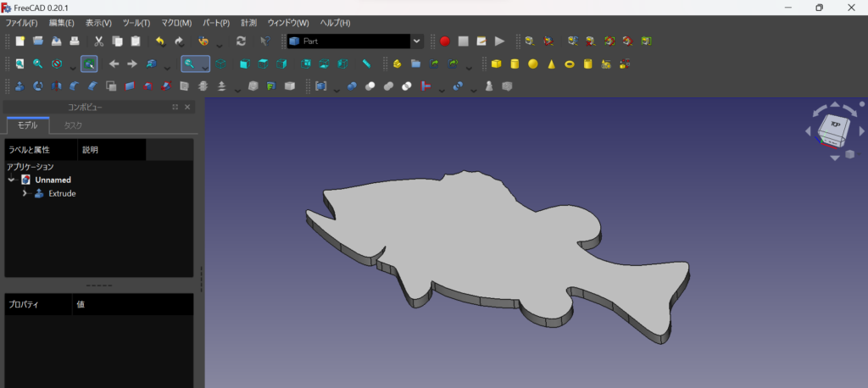Image resolution: width=868 pixels, height=388 pixels.
Task: Click the Check Geometry icon
Action: click(489, 86)
